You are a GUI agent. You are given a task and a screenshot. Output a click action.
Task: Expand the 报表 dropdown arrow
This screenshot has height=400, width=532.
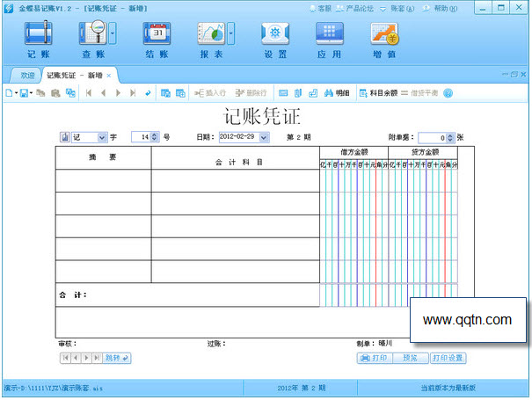pos(231,34)
